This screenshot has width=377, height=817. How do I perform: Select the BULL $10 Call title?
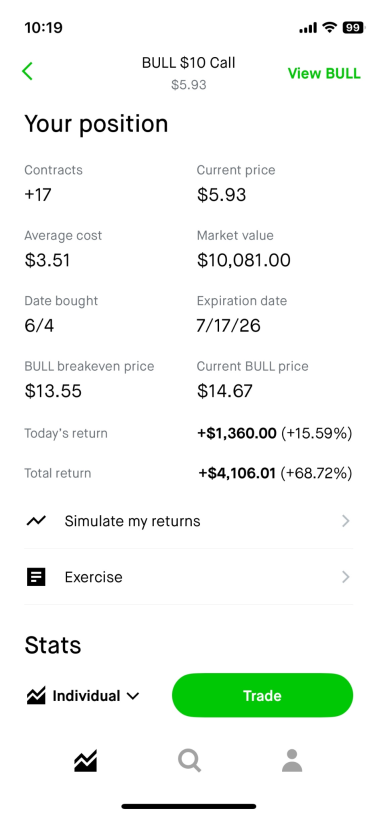188,63
